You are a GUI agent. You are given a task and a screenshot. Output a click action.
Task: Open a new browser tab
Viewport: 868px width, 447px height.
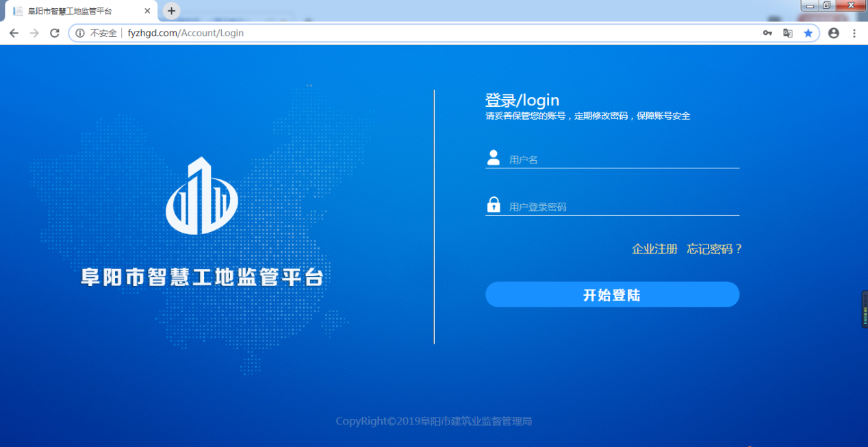point(171,11)
